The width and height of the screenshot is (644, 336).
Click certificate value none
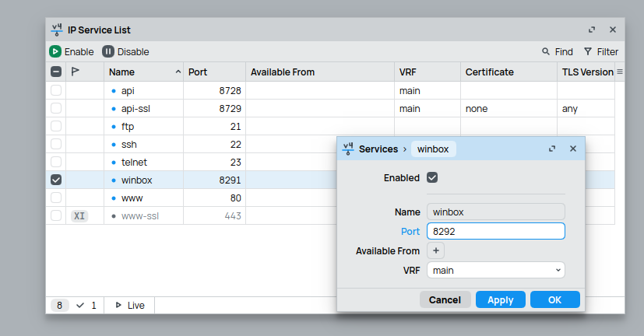[x=477, y=109]
